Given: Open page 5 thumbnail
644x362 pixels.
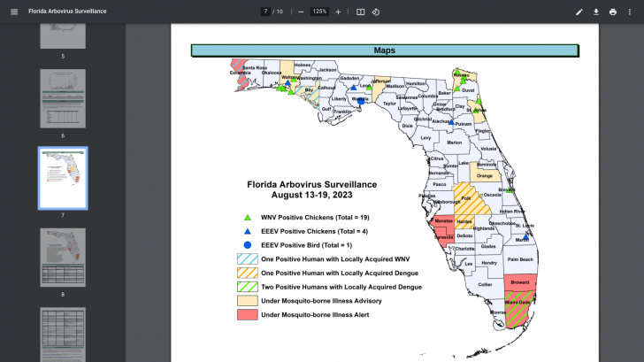Looking at the screenshot, I should [63, 34].
